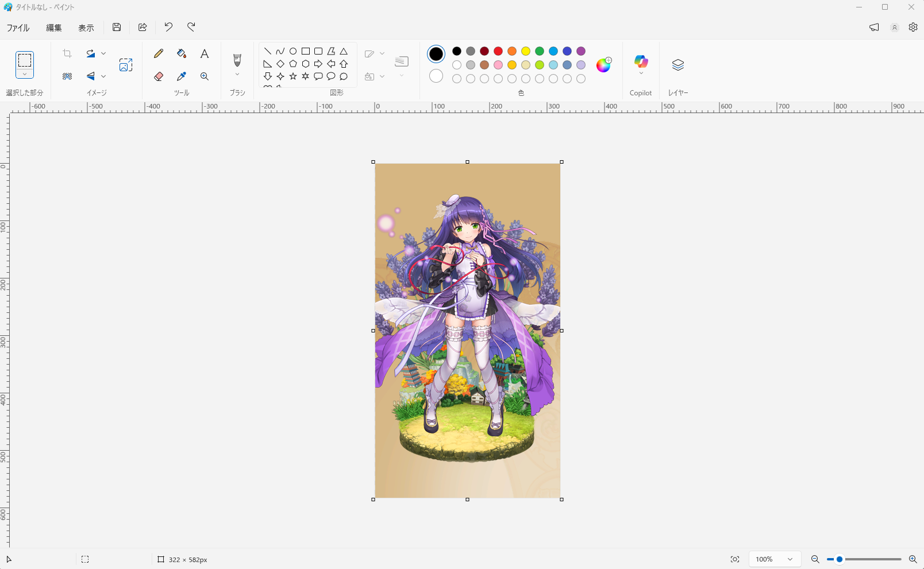This screenshot has height=569, width=924.
Task: Pick the red palette color
Action: click(x=498, y=51)
